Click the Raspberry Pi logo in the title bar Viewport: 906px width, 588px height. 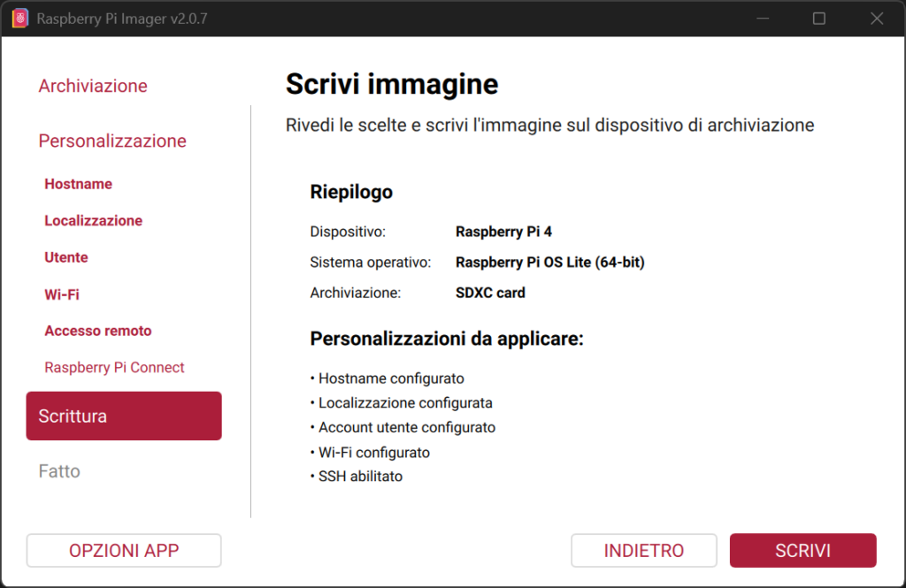(19, 17)
